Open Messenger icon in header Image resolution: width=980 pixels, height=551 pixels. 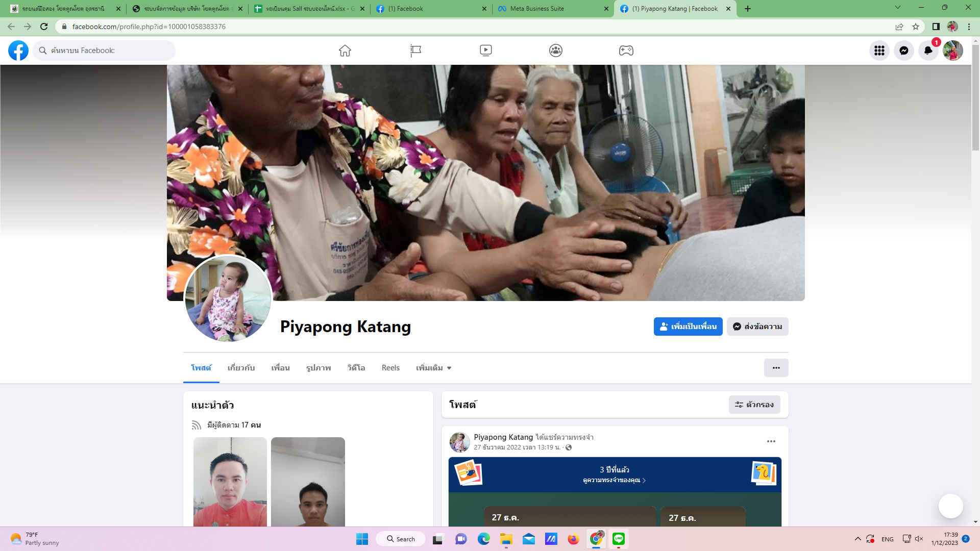pos(904,51)
